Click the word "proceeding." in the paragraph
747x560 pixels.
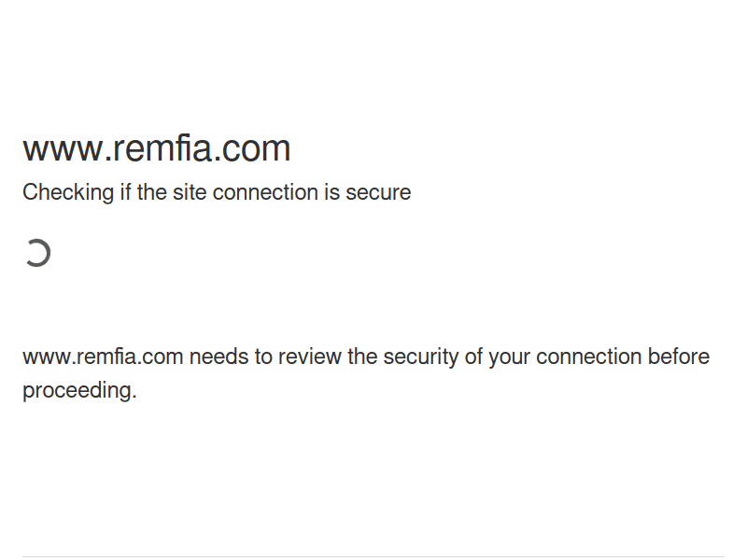pyautogui.click(x=79, y=390)
